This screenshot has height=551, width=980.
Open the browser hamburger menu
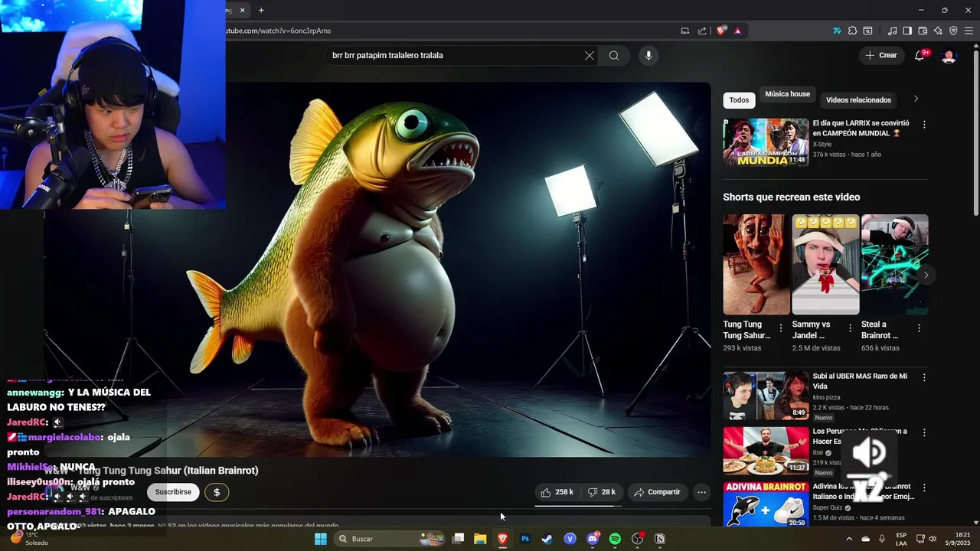[x=969, y=31]
